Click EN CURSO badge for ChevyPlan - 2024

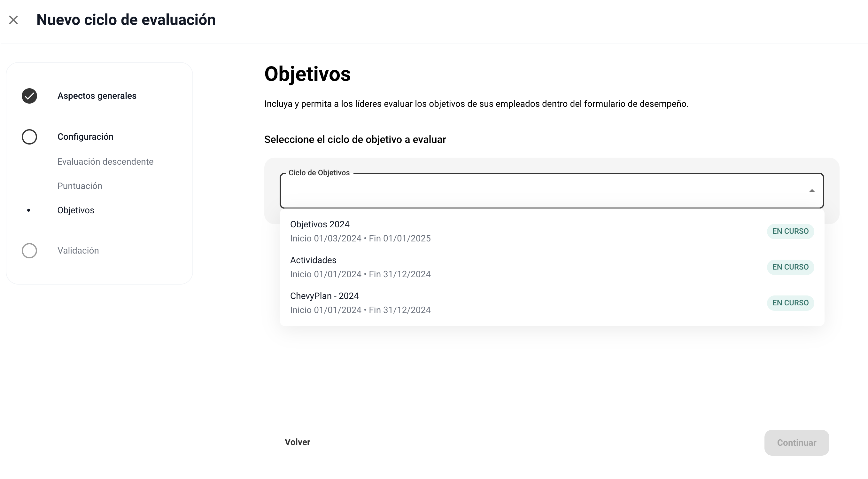pyautogui.click(x=791, y=303)
